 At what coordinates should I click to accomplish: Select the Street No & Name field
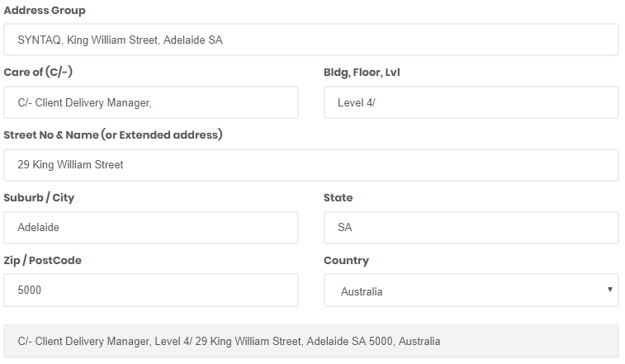311,165
